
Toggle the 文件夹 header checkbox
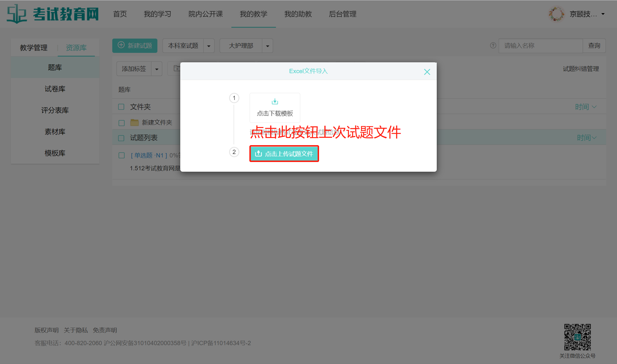(x=121, y=107)
